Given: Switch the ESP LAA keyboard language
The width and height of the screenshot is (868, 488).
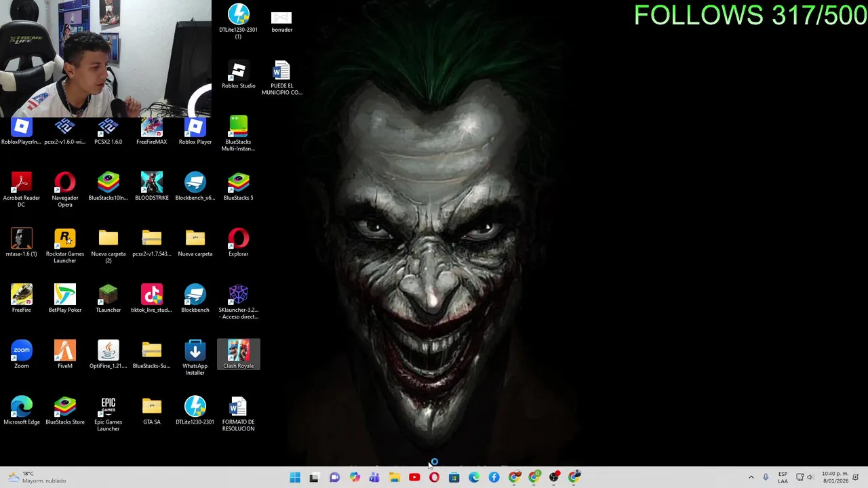Looking at the screenshot, I should click(x=783, y=477).
